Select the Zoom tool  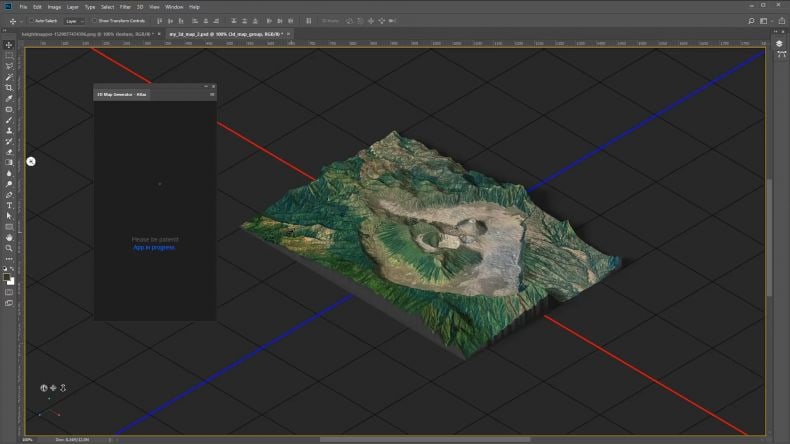pos(9,248)
